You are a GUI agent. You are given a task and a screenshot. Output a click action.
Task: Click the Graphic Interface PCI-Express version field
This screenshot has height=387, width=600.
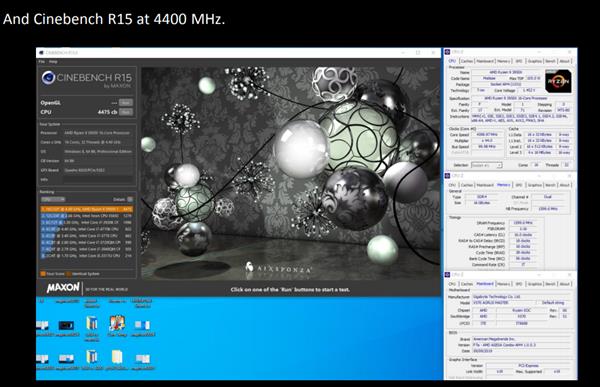click(x=528, y=366)
